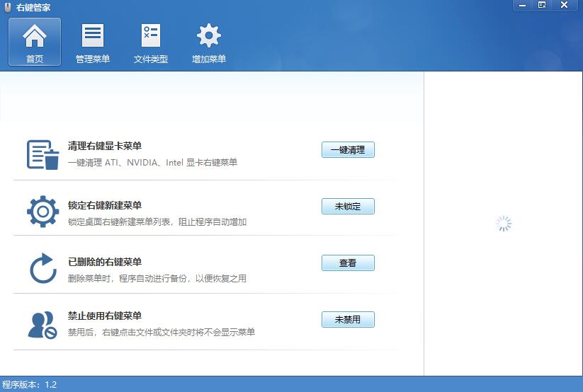Click the 程序版本 text in status bar
Image resolution: width=583 pixels, height=392 pixels.
pyautogui.click(x=29, y=385)
